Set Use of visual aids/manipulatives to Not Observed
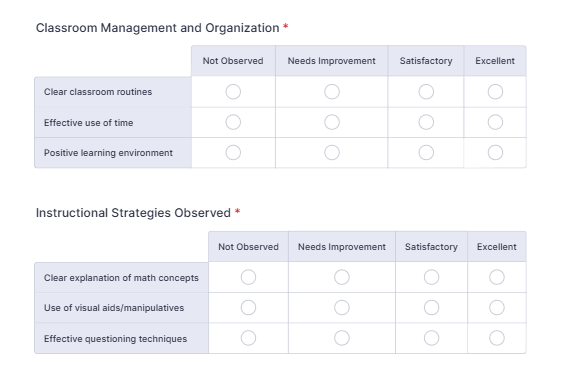Viewport: 564px width, 373px height. pyautogui.click(x=248, y=308)
